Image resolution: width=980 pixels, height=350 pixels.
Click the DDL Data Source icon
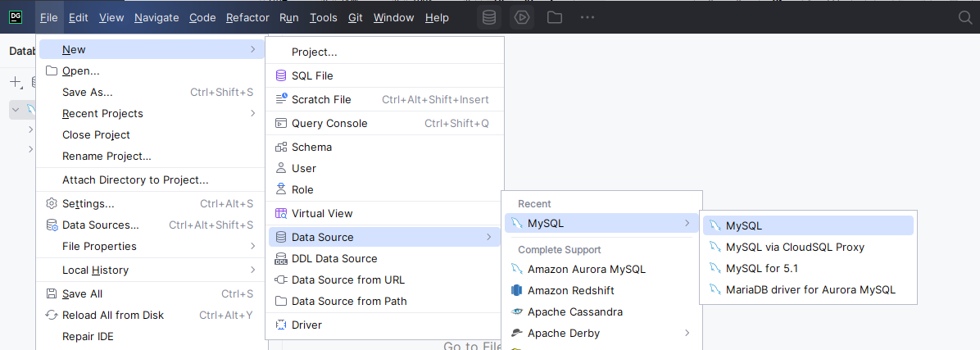pos(281,259)
